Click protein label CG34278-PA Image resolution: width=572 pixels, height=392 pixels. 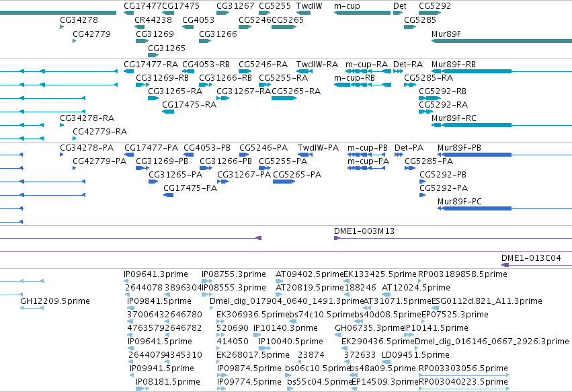[87, 148]
